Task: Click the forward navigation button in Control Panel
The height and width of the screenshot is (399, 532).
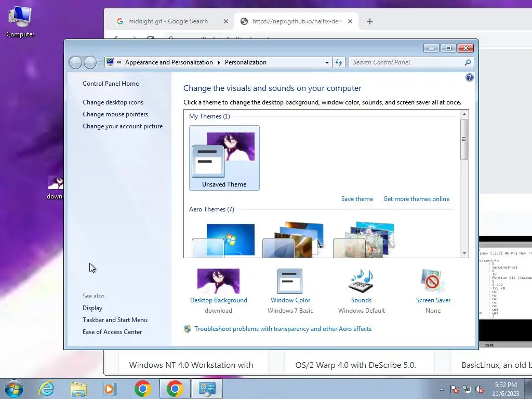Action: point(90,62)
